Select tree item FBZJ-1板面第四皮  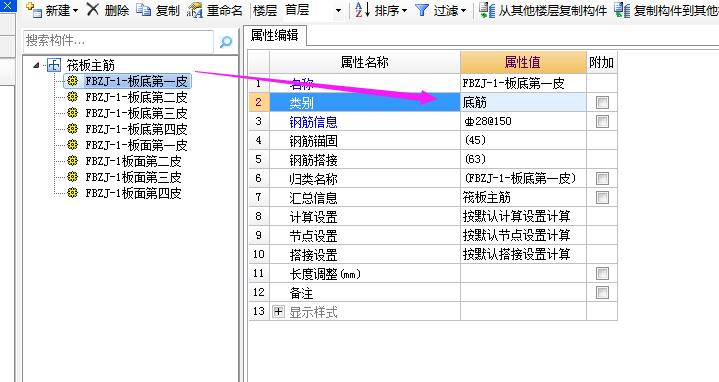click(133, 193)
